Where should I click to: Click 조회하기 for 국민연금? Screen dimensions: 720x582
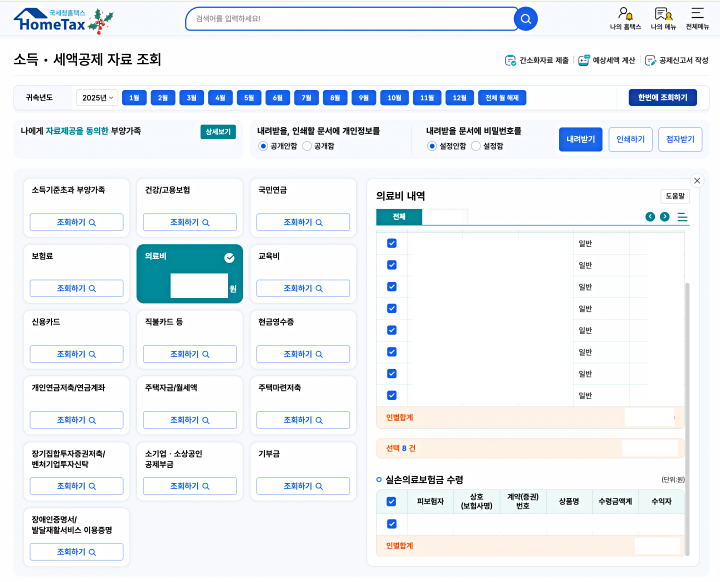click(303, 222)
